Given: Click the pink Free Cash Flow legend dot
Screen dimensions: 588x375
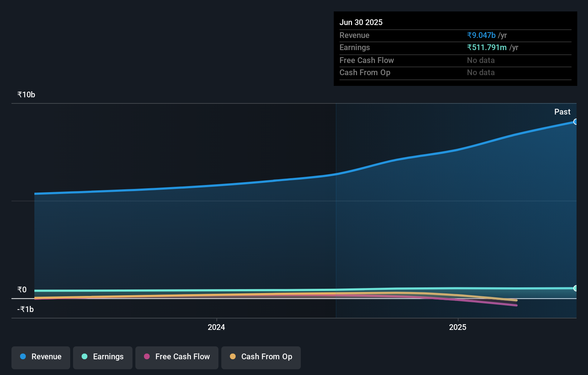Looking at the screenshot, I should 146,356.
